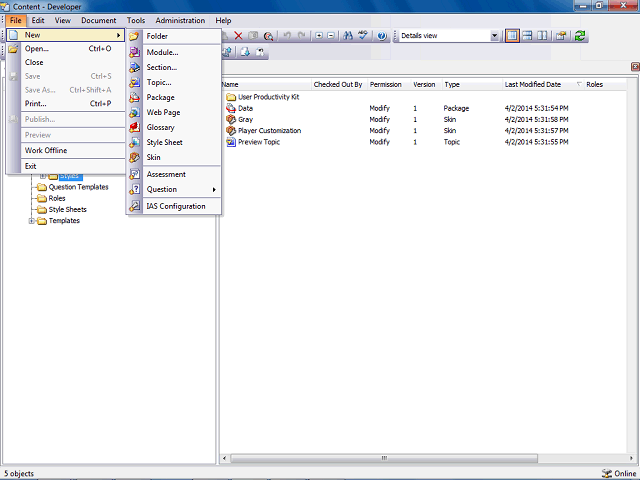Select the Question Templates tree folder
640x480 pixels.
pyautogui.click(x=78, y=187)
